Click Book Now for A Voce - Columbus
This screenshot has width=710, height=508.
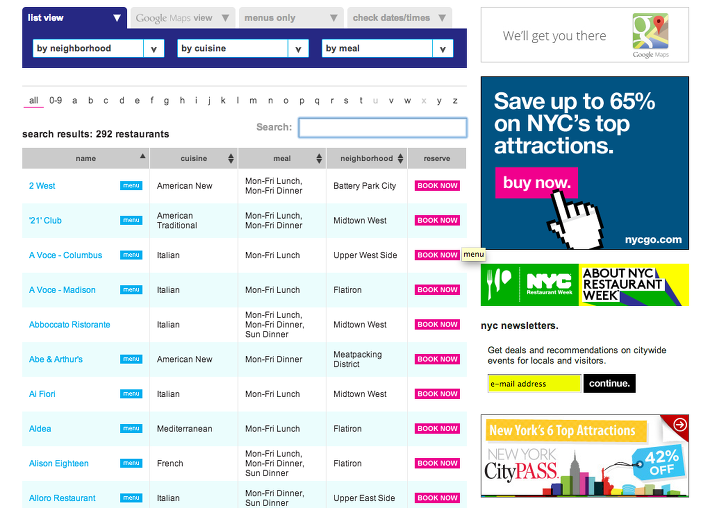click(x=437, y=255)
